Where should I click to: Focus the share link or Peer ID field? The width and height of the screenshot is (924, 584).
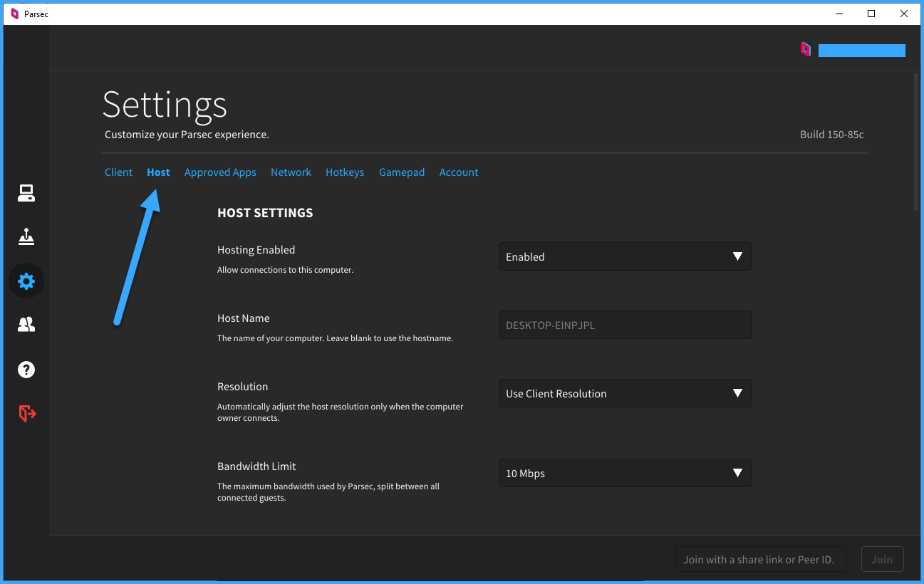pyautogui.click(x=762, y=559)
